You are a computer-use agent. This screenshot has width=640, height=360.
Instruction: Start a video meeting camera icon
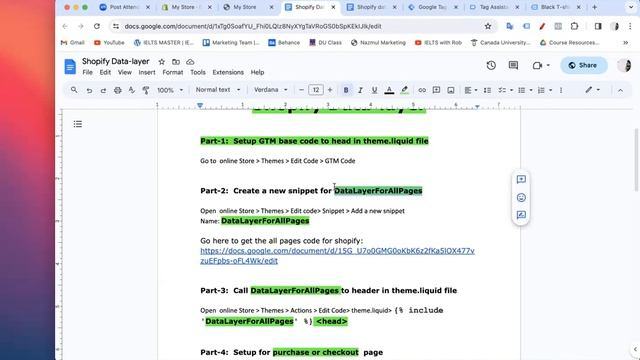click(x=541, y=65)
